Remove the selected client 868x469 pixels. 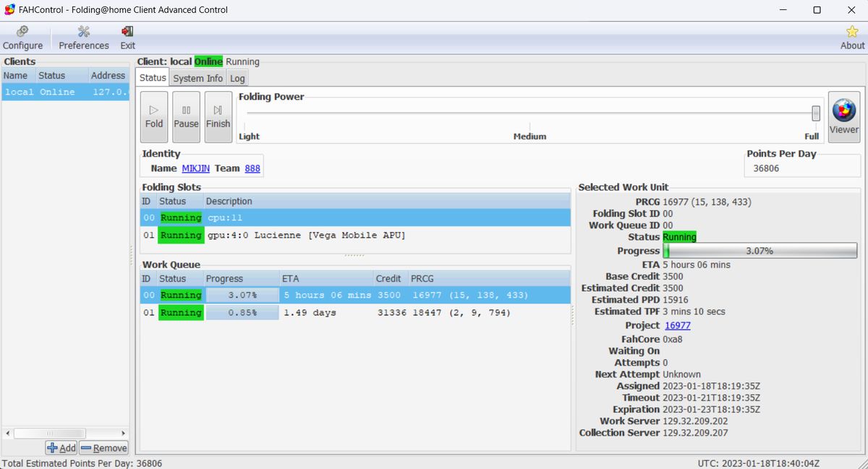[x=103, y=448]
